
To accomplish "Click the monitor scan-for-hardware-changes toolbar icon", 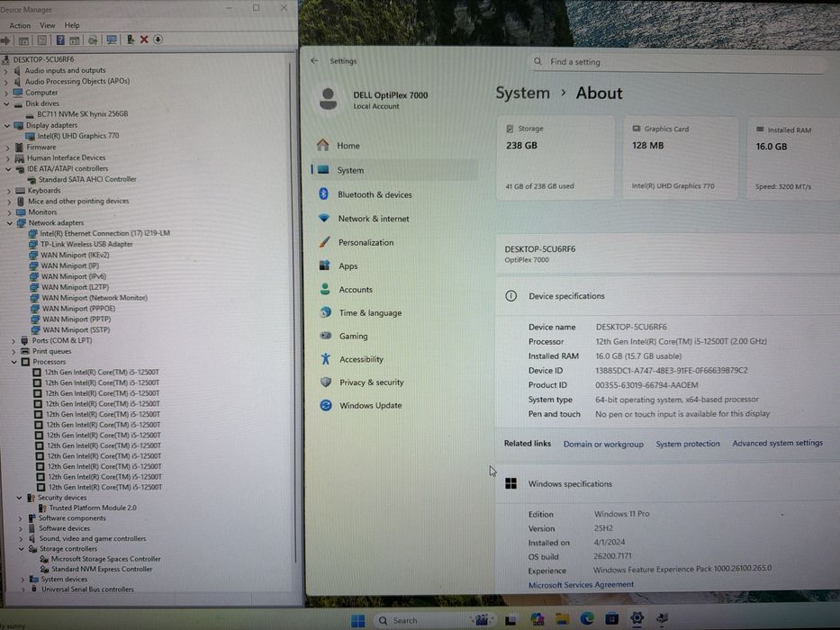I will [x=112, y=40].
